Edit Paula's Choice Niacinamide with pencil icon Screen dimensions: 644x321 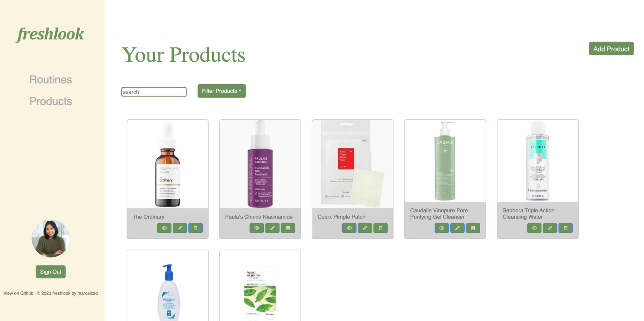272,228
